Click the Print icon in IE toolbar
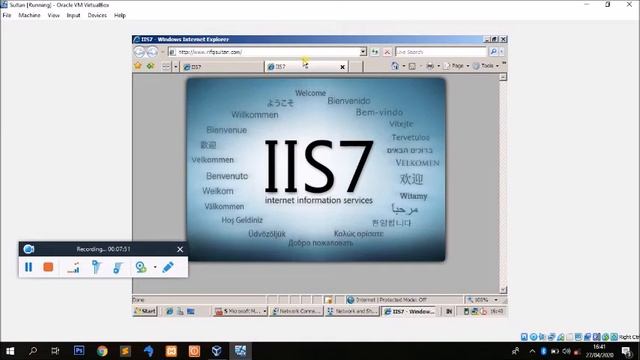640x360 pixels. tap(430, 66)
